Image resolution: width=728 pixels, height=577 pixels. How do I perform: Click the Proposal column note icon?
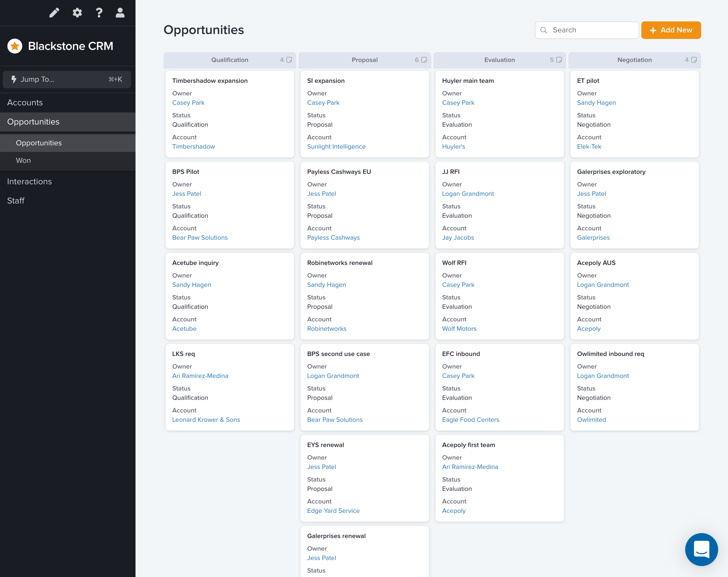(x=424, y=60)
